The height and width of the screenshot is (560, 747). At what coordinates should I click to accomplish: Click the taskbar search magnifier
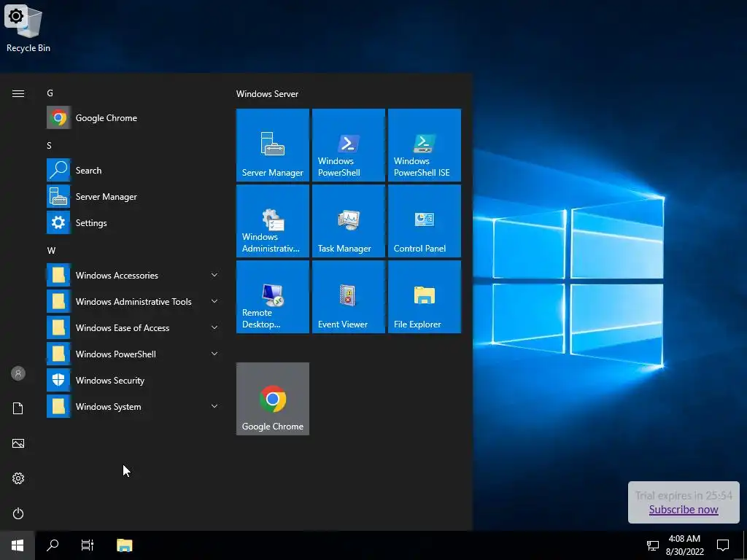[53, 545]
